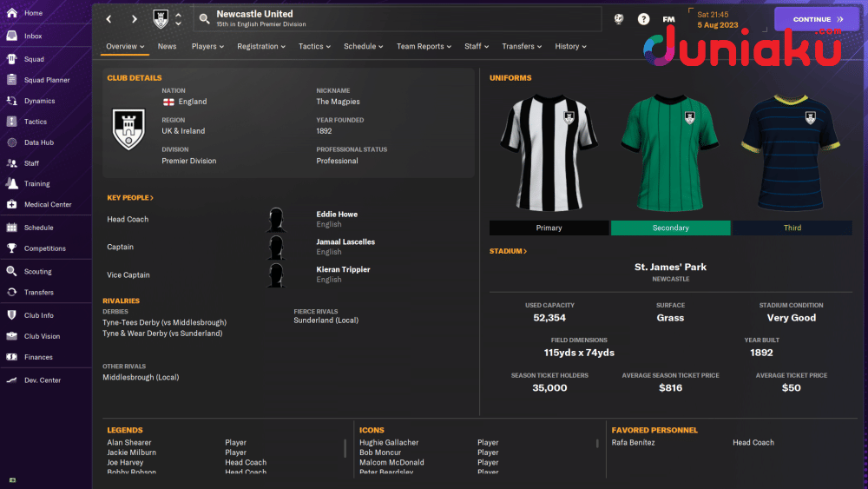This screenshot has width=868, height=489.
Task: Select the Third uniform tab
Action: (x=792, y=228)
